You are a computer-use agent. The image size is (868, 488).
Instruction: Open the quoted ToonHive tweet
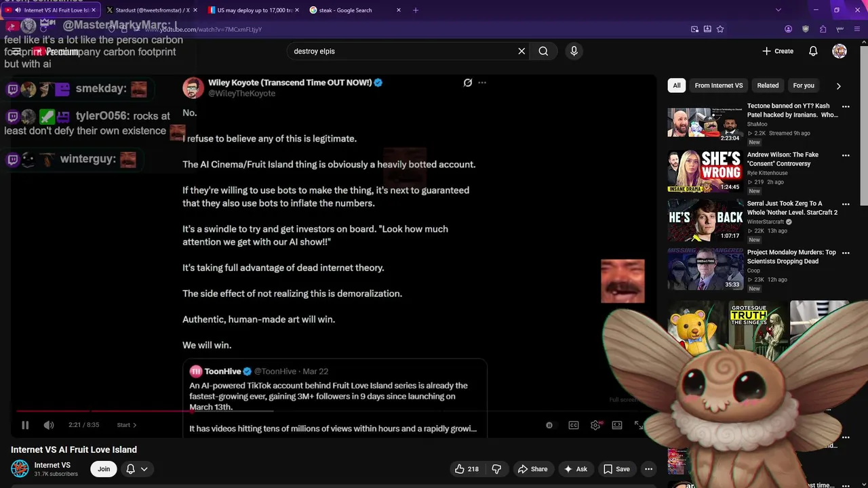tap(334, 399)
